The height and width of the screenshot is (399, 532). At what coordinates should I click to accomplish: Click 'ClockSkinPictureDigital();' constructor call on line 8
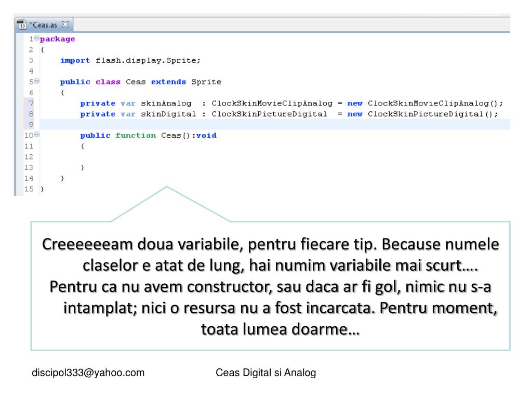point(433,114)
